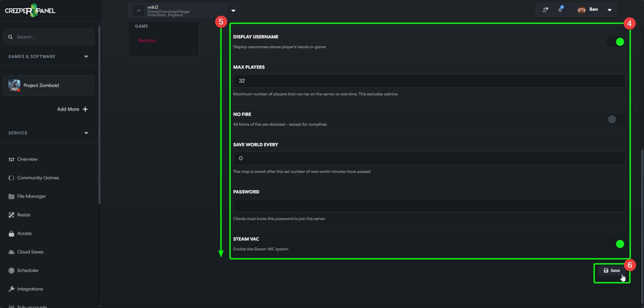Expand the Ben account menu

(x=610, y=9)
